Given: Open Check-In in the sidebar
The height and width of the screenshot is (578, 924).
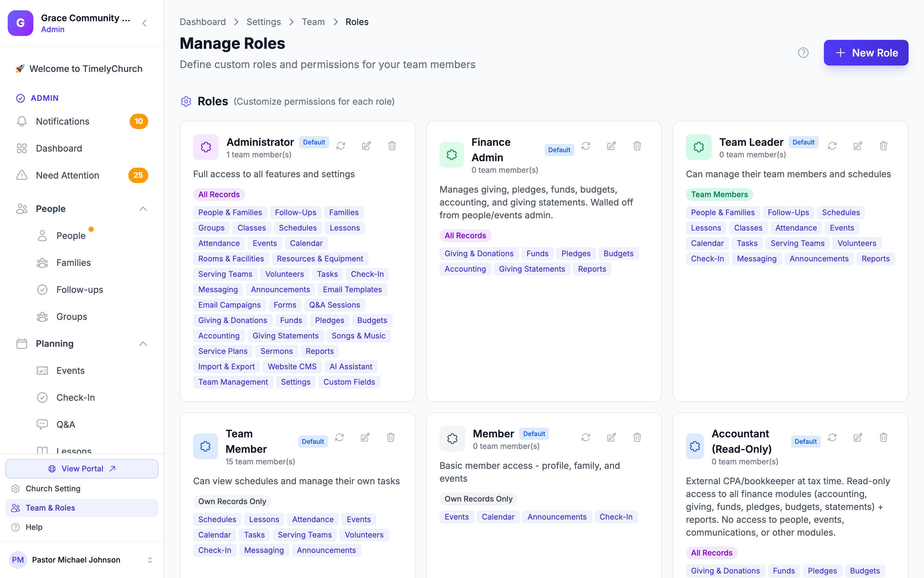Looking at the screenshot, I should pos(75,398).
